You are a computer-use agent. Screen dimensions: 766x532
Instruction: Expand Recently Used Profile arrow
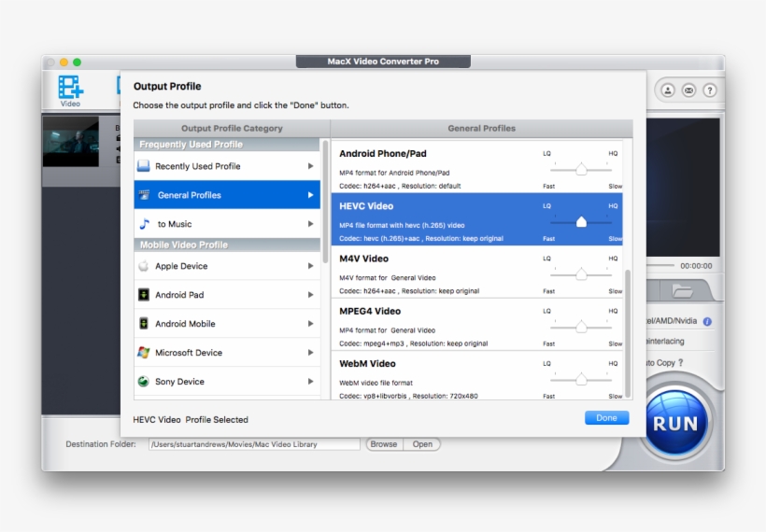pyautogui.click(x=310, y=166)
